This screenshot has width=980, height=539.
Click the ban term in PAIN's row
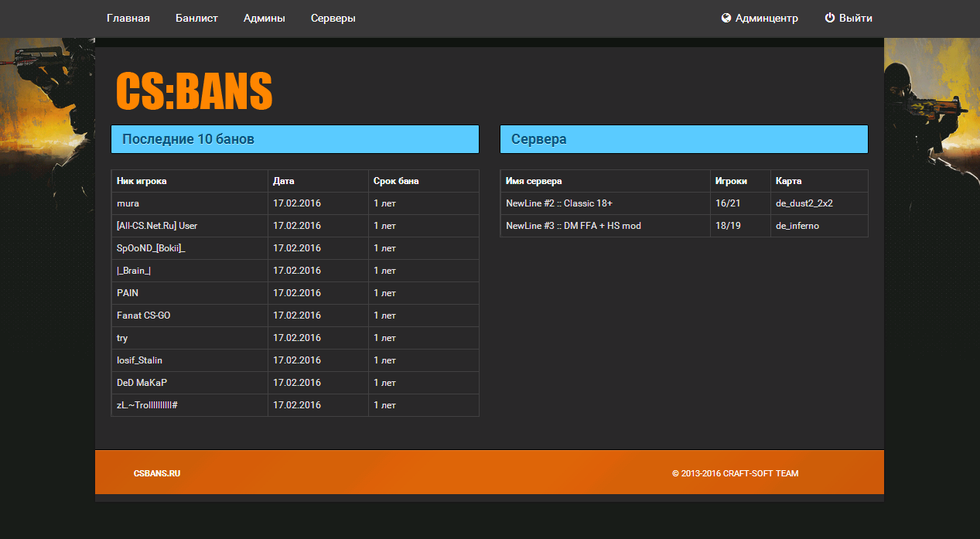tap(384, 293)
